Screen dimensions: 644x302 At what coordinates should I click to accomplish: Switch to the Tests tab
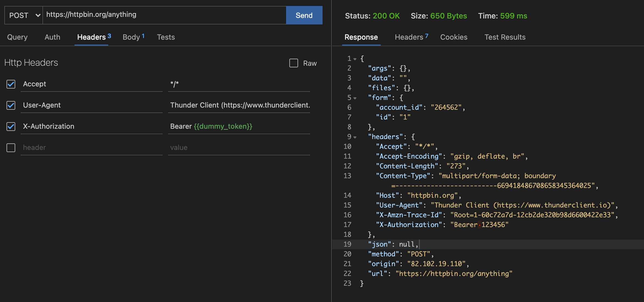point(166,37)
